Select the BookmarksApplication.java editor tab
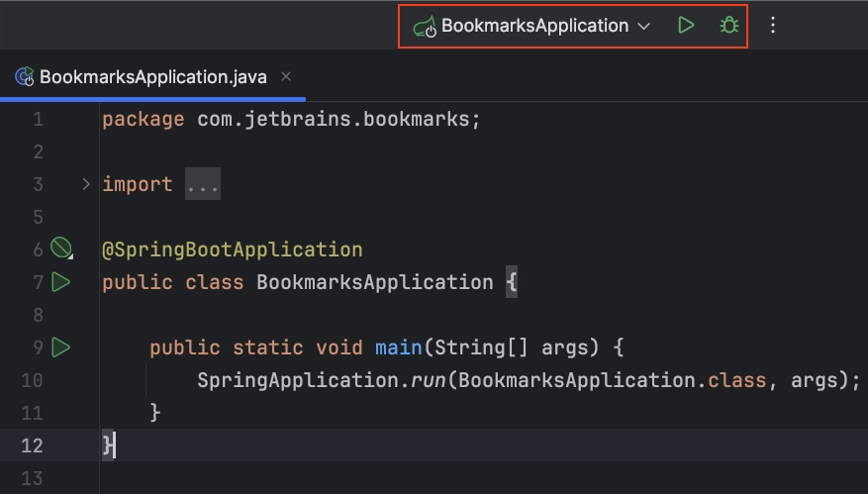This screenshot has width=868, height=494. click(152, 77)
